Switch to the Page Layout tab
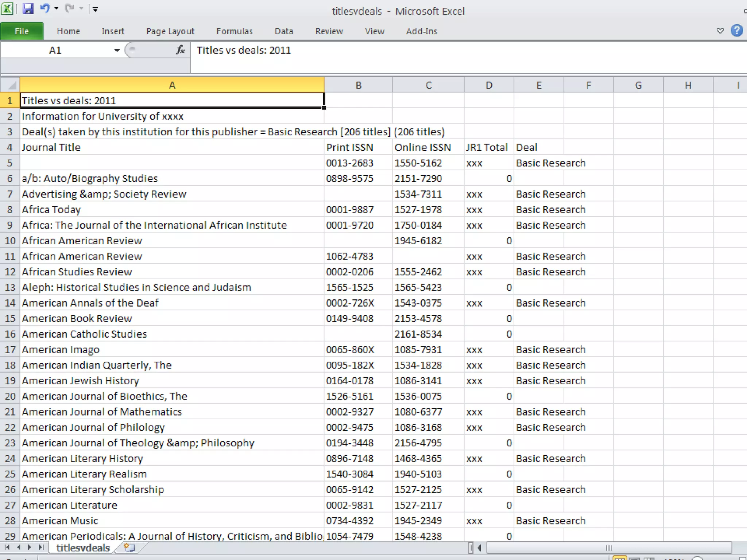 [170, 31]
